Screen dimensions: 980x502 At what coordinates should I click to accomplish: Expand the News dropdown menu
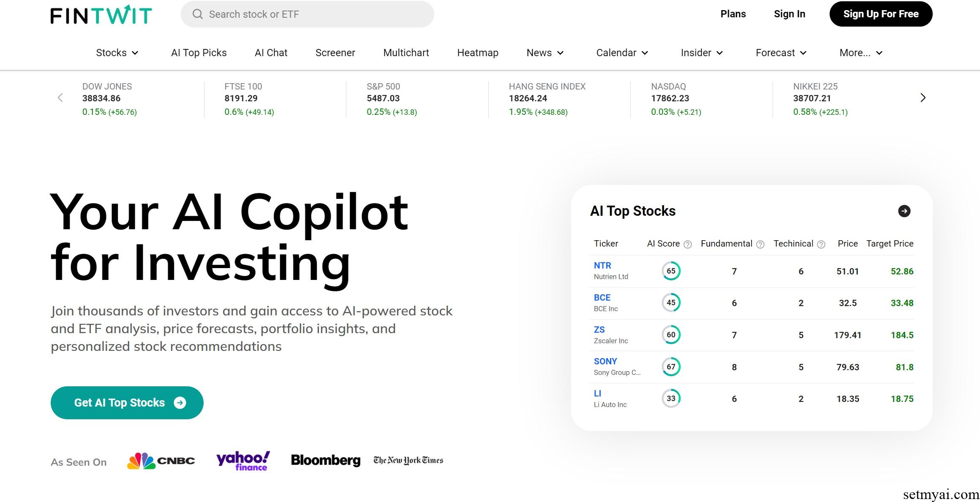pos(545,53)
